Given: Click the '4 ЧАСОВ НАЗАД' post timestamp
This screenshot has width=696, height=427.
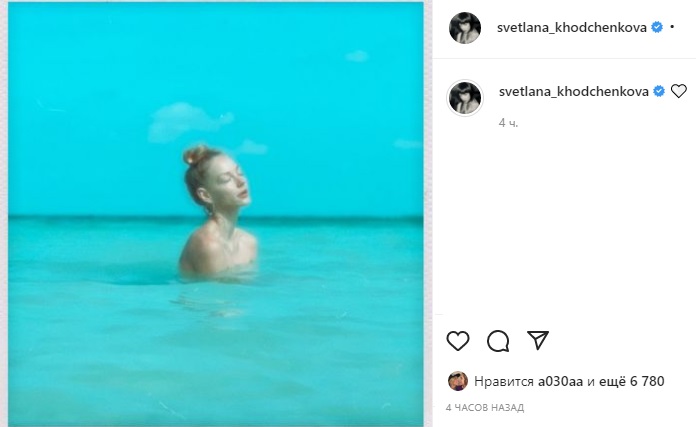Looking at the screenshot, I should [x=485, y=408].
